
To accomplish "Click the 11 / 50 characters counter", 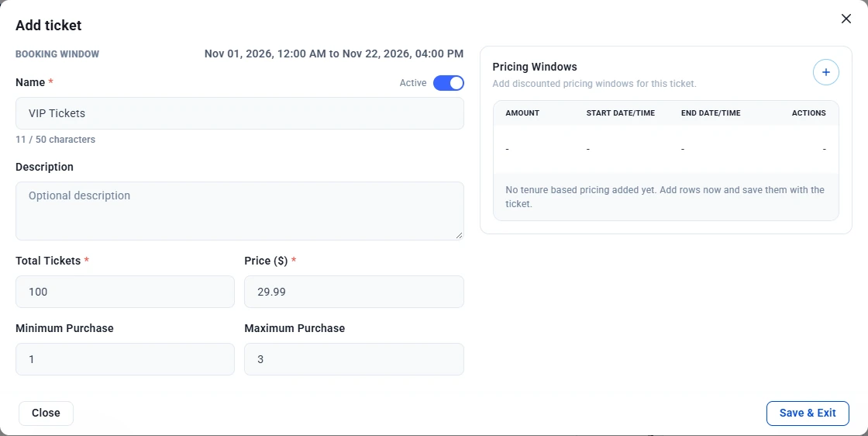I will click(x=55, y=140).
